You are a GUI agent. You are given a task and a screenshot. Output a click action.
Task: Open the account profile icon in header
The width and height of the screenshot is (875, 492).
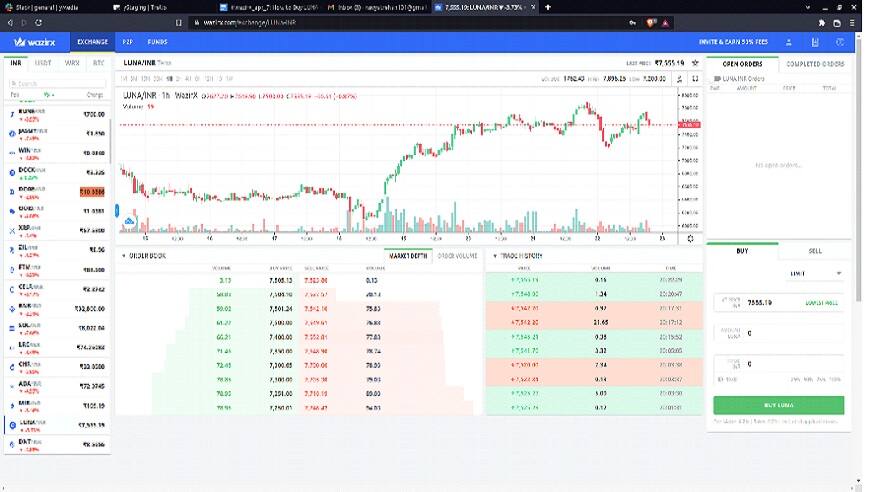click(x=789, y=42)
